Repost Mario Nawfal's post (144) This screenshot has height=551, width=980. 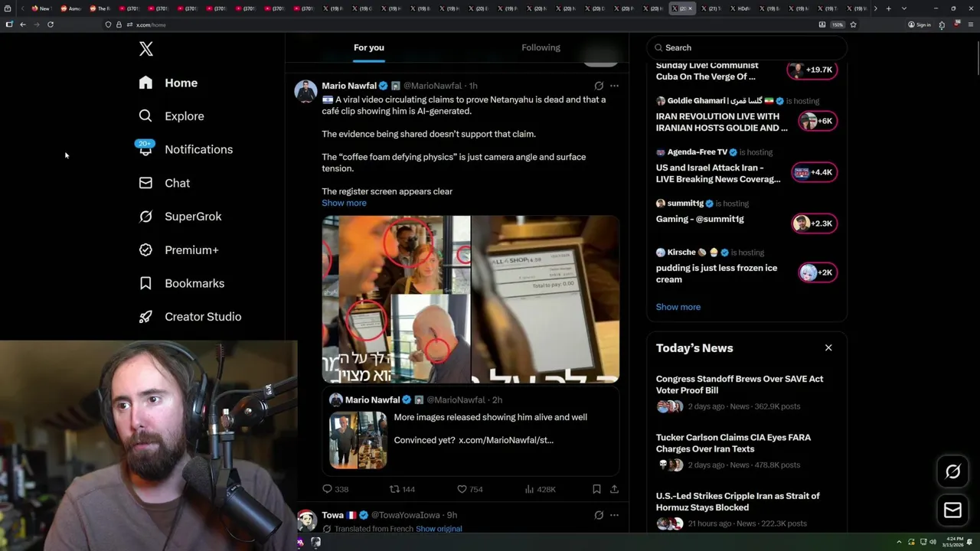(402, 489)
